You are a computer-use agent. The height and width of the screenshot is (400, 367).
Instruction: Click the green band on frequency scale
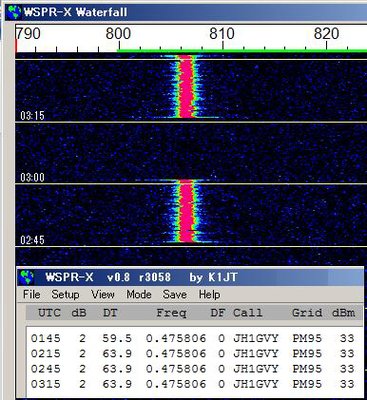242,51
